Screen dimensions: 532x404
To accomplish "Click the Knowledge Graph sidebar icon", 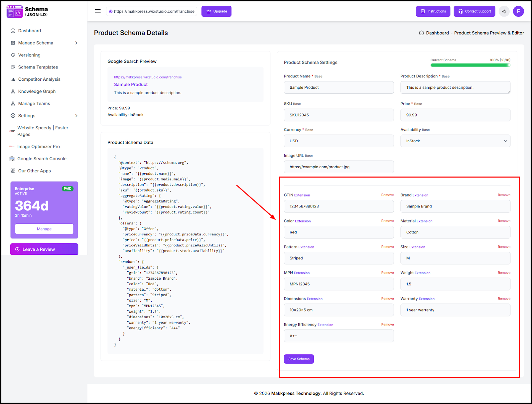I will tap(13, 91).
